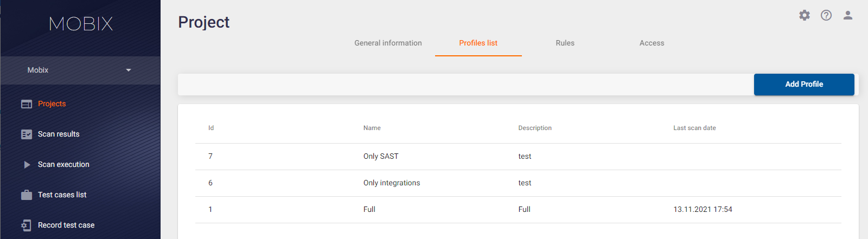Open the Only SAST profile row
868x239 pixels.
pos(518,157)
